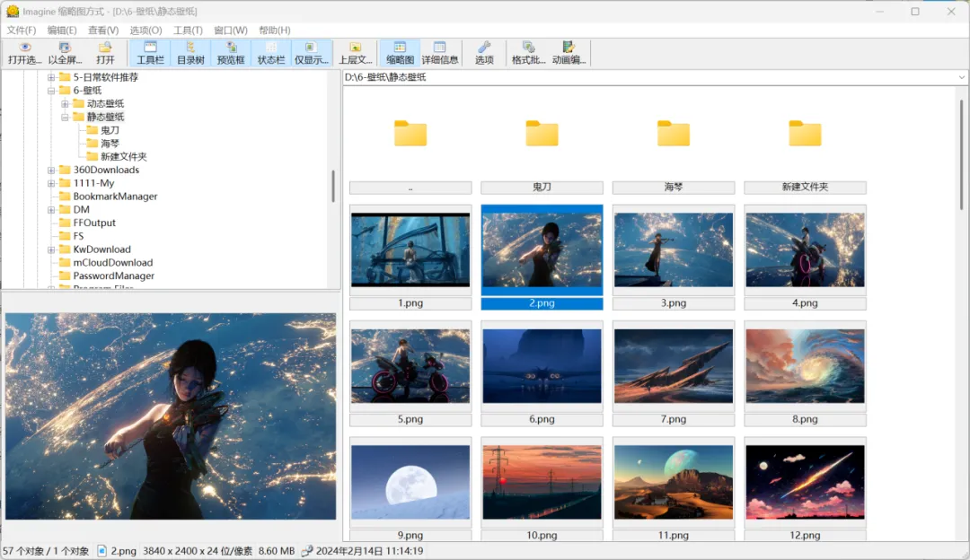
Task: Toggle the 状态栏 status bar
Action: [271, 53]
